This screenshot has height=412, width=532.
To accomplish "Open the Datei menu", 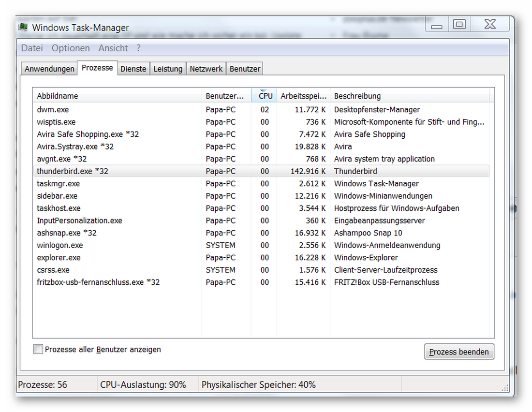I will point(32,48).
